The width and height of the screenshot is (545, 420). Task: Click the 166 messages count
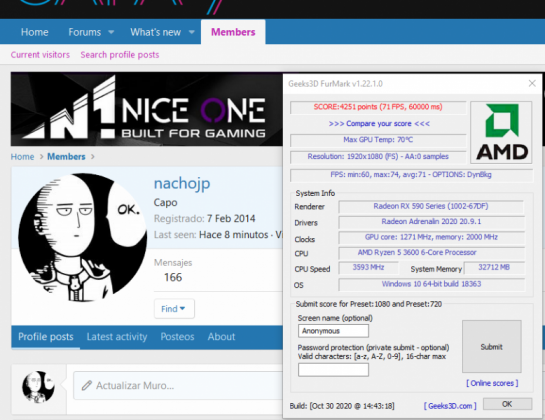(x=173, y=277)
